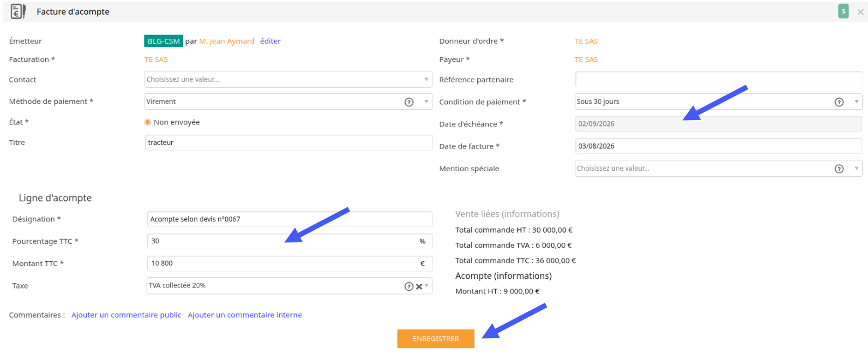This screenshot has width=868, height=357.
Task: Click the Date d'échéance field 02/09/2026
Action: point(719,124)
